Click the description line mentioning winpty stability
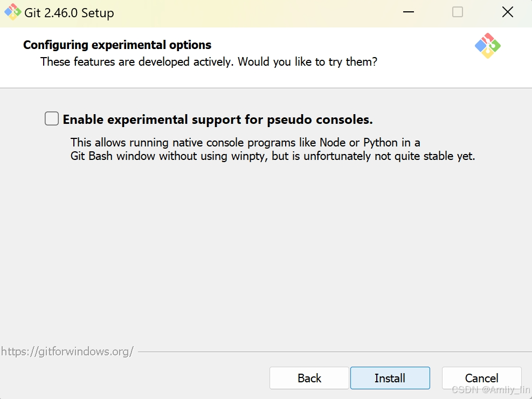The width and height of the screenshot is (532, 399). tap(272, 156)
